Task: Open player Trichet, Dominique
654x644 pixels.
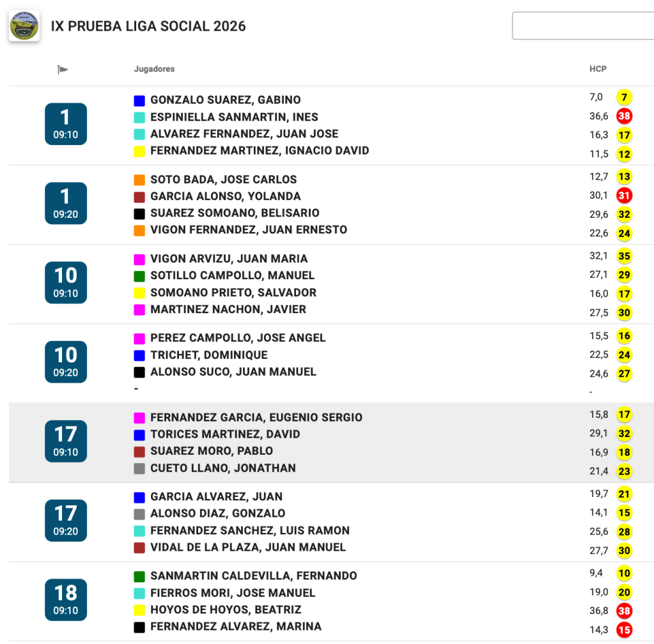Action: click(x=208, y=355)
